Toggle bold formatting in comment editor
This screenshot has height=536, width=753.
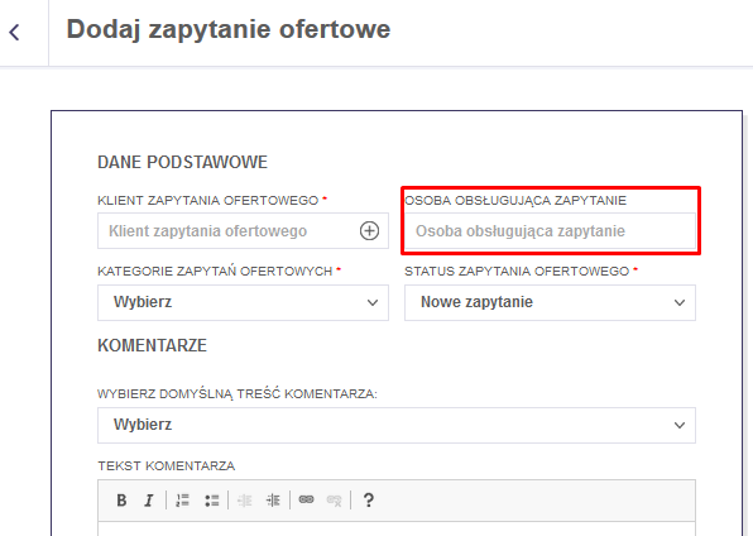click(121, 501)
